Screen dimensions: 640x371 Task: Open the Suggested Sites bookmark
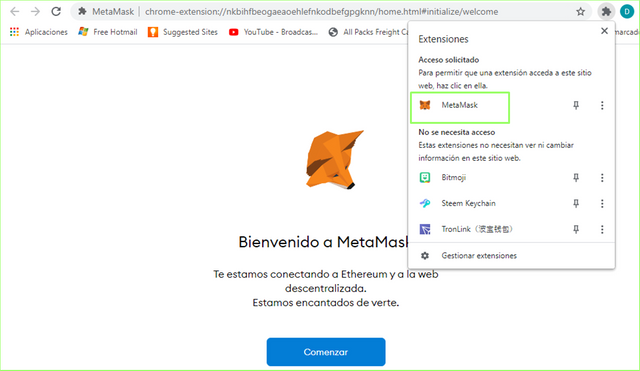(x=183, y=32)
